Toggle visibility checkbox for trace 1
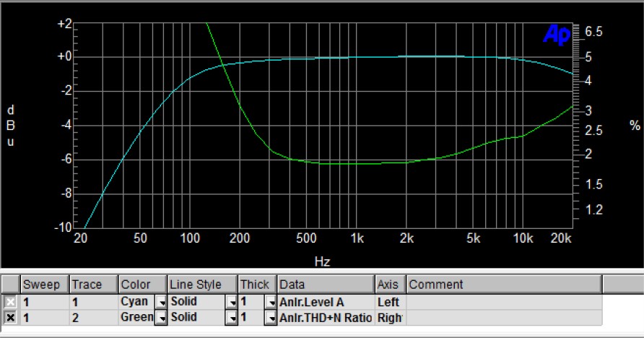Image resolution: width=644 pixels, height=338 pixels. pyautogui.click(x=10, y=302)
